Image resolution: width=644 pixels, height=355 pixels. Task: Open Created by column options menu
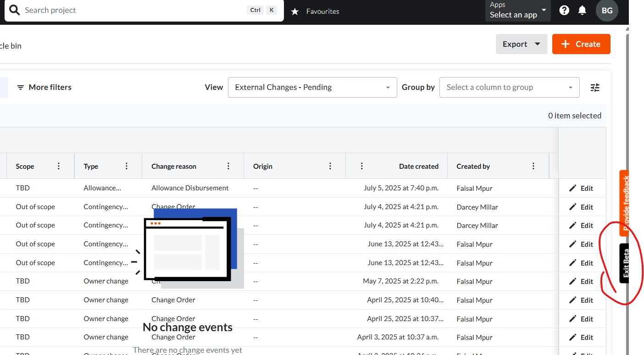click(x=533, y=166)
